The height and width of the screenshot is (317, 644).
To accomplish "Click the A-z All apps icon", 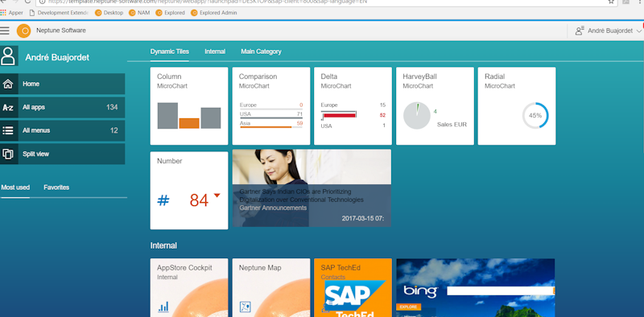I will point(8,108).
